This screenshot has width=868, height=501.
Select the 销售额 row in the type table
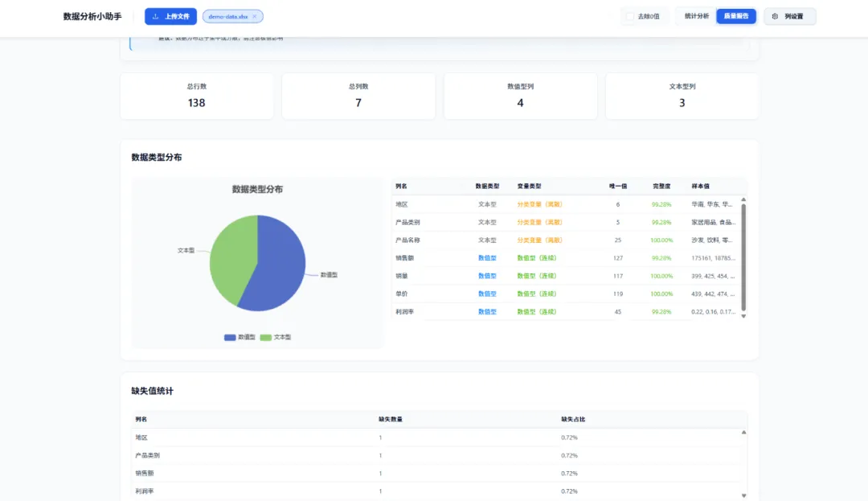566,258
